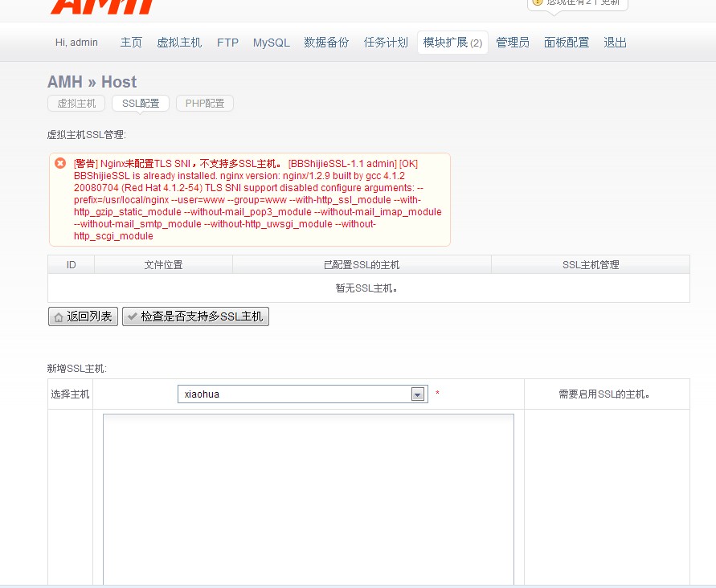This screenshot has height=588, width=716.
Task: Click inside the large empty text area
Action: 308,498
